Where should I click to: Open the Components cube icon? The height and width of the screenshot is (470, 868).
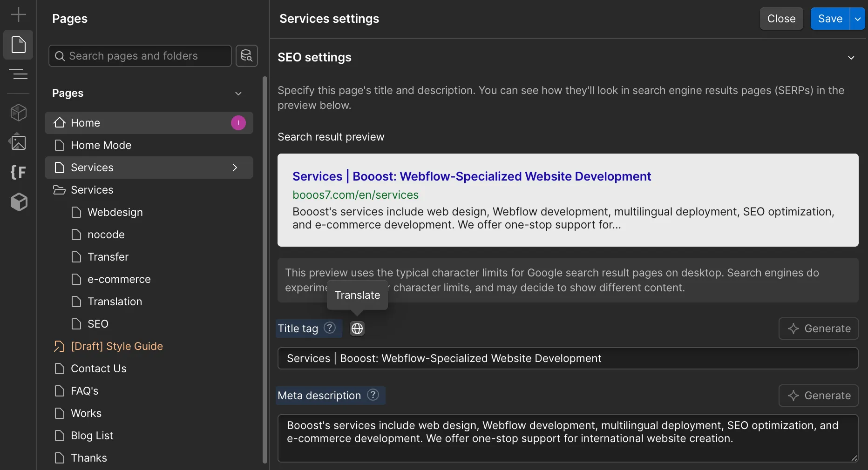18,112
